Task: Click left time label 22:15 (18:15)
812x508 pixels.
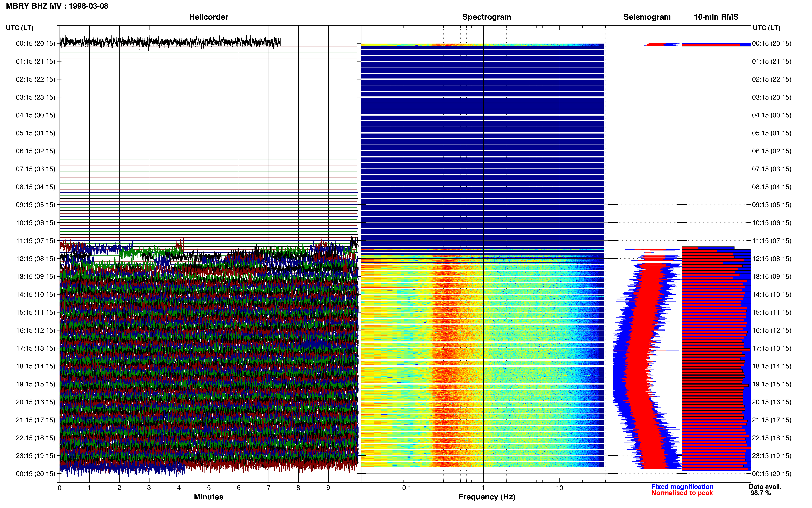Action: (x=36, y=438)
